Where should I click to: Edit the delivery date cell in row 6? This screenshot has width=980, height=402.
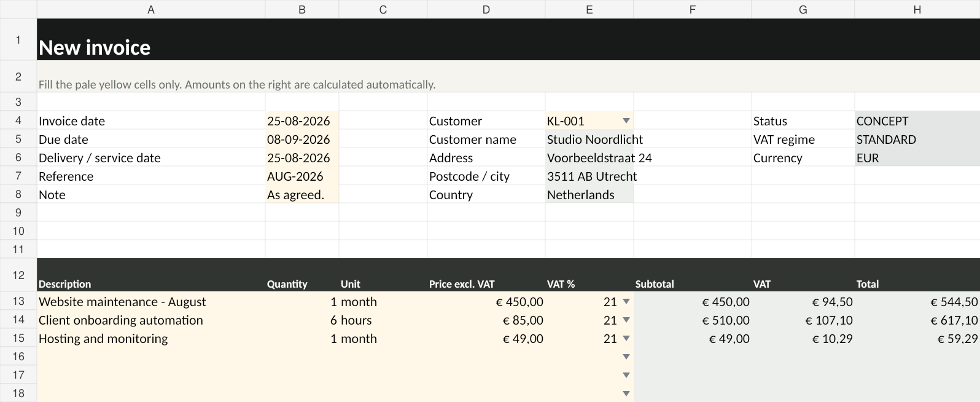pyautogui.click(x=302, y=158)
